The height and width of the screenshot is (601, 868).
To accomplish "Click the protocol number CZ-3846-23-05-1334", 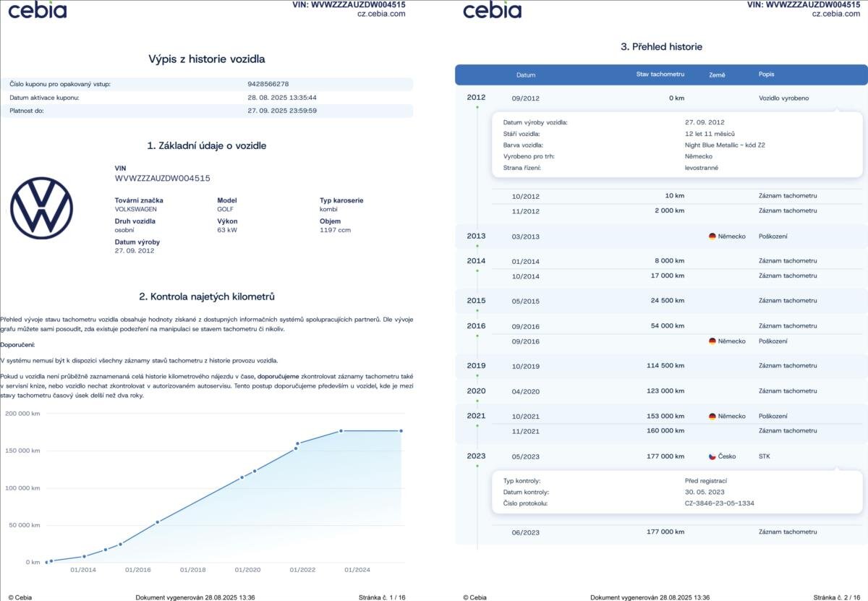I will click(x=719, y=503).
